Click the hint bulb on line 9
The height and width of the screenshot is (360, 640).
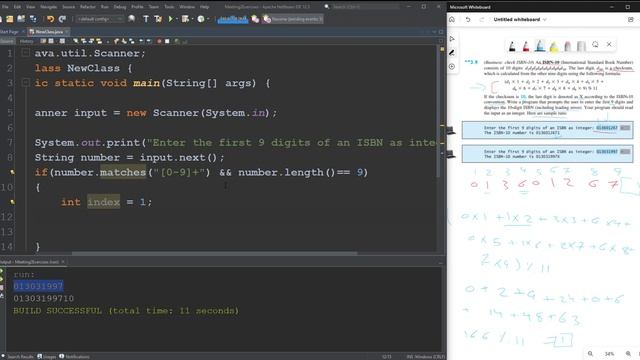pos(12,172)
